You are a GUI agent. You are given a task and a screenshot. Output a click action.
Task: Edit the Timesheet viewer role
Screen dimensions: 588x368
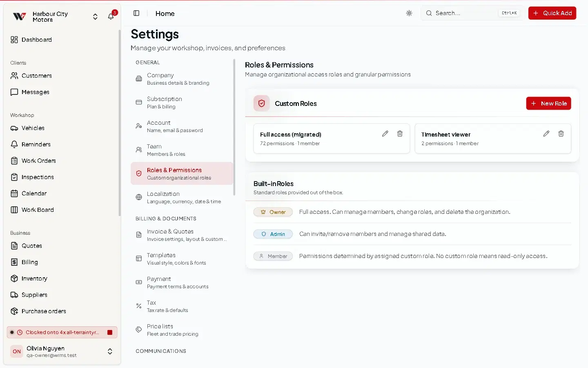546,134
